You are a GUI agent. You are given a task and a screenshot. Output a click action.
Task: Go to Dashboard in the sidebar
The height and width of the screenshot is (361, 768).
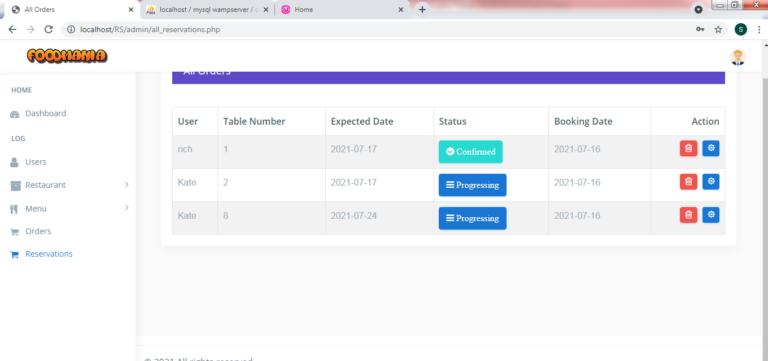tap(46, 114)
